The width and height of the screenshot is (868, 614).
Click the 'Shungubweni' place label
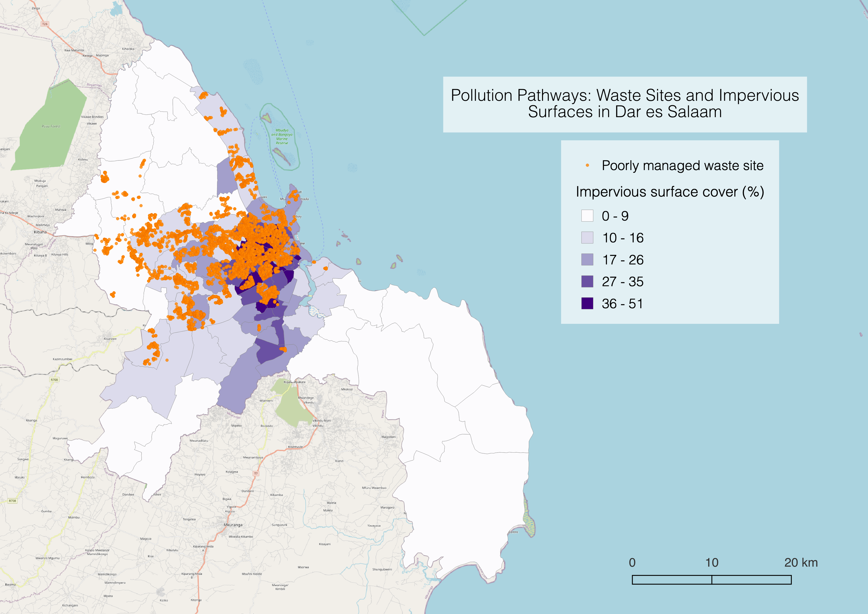[x=382, y=569]
